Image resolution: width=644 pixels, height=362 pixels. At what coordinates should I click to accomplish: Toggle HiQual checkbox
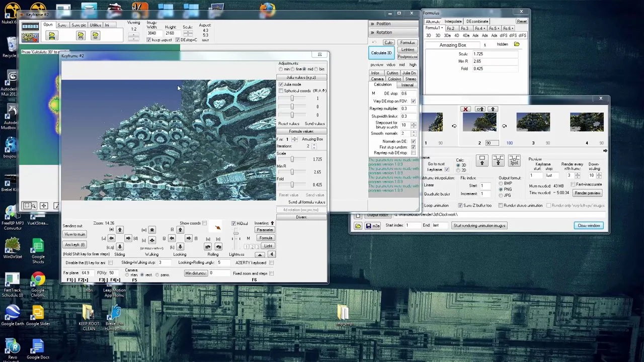click(233, 223)
